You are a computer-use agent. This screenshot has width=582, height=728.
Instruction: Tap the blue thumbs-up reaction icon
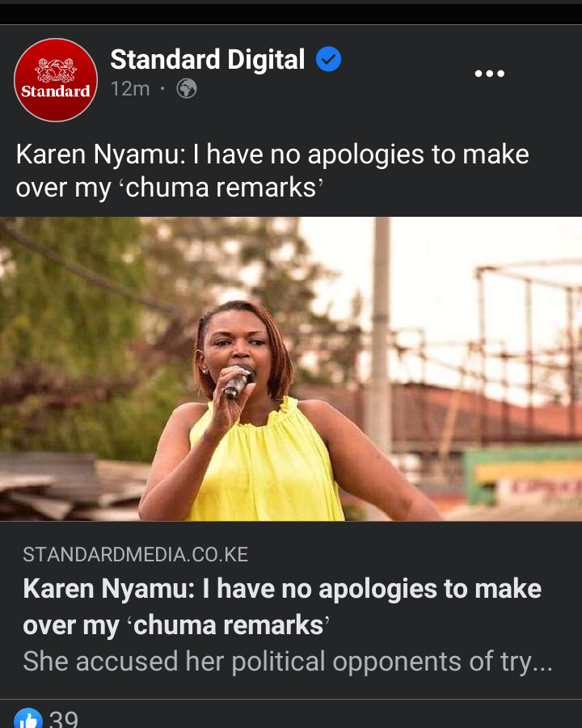tap(28, 718)
